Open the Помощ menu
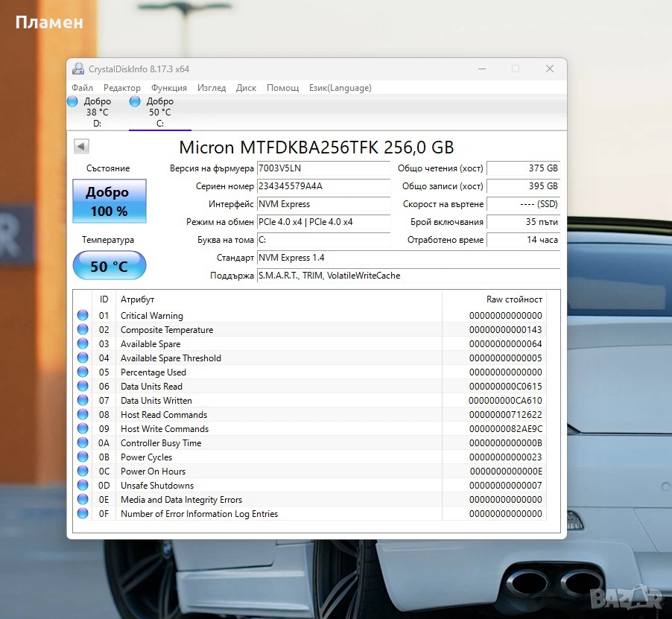 [x=282, y=88]
